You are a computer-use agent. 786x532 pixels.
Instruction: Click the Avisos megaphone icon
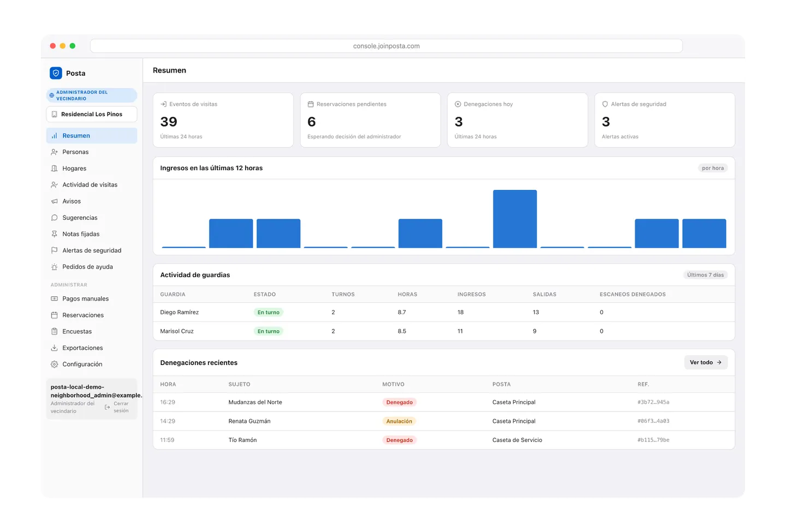tap(55, 201)
